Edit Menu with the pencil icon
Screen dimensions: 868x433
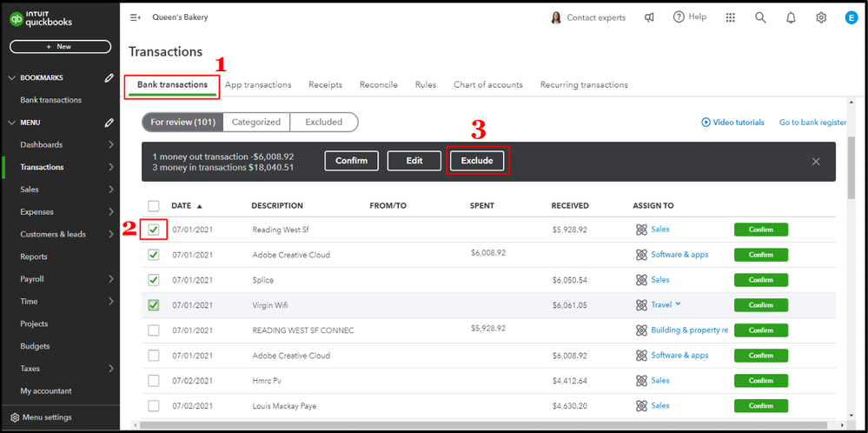(109, 123)
